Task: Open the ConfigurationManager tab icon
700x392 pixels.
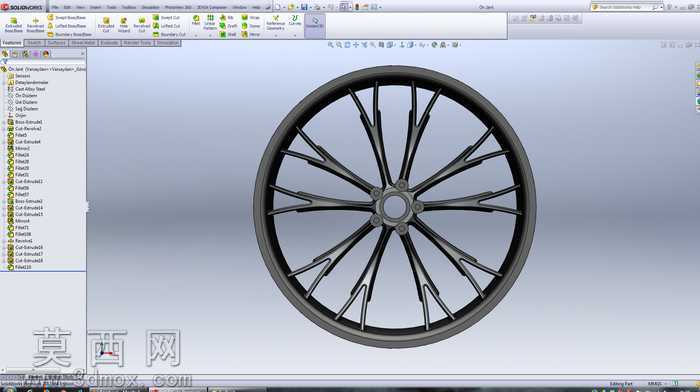Action: [x=25, y=54]
